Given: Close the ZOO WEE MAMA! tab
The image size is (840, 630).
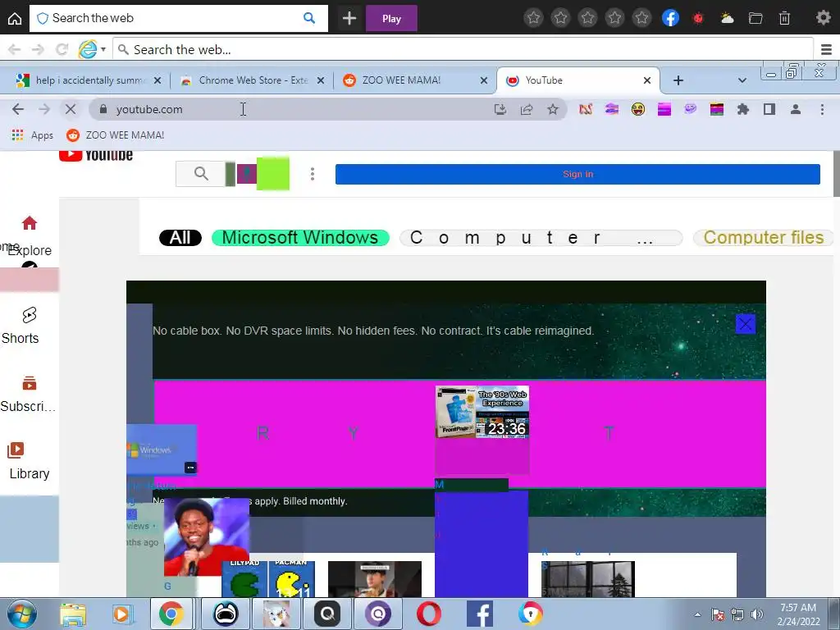Looking at the screenshot, I should point(484,80).
